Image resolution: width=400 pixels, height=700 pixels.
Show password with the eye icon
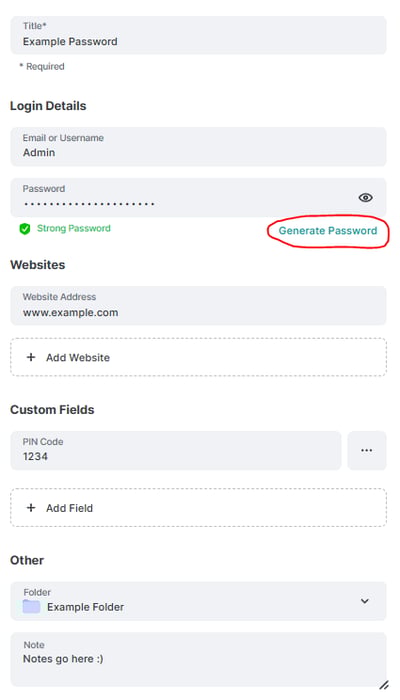[x=365, y=197]
